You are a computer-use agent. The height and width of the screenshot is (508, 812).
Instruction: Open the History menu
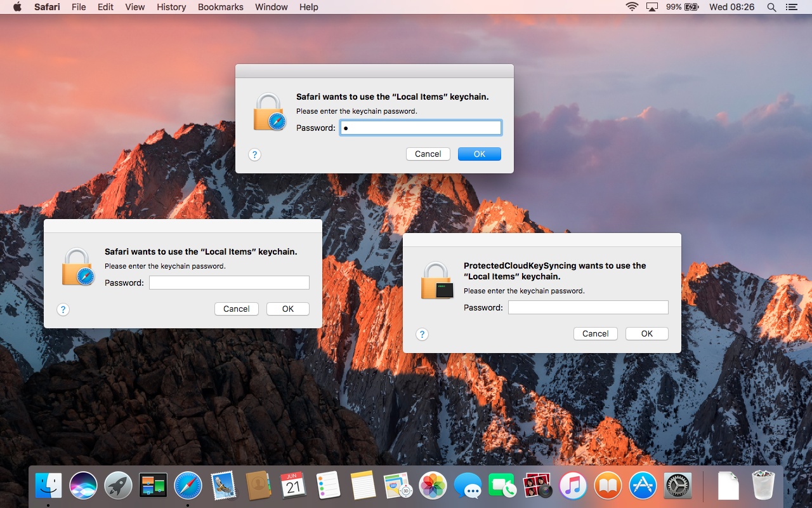(171, 7)
